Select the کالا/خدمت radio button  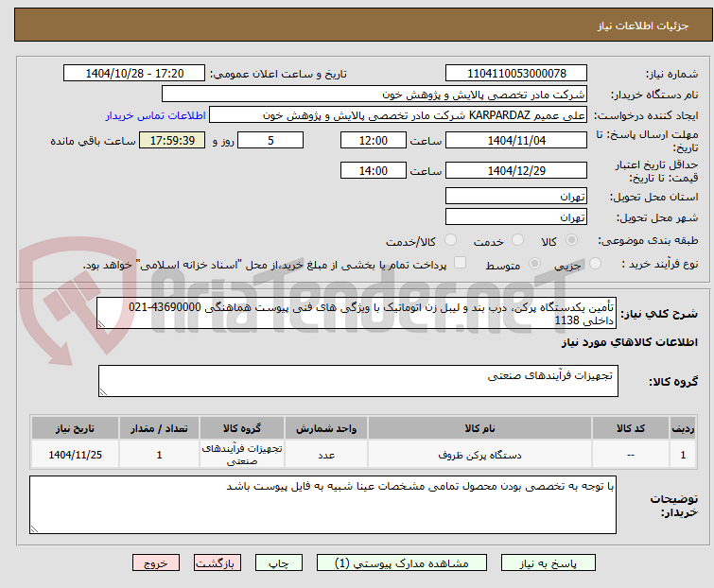pos(450,240)
